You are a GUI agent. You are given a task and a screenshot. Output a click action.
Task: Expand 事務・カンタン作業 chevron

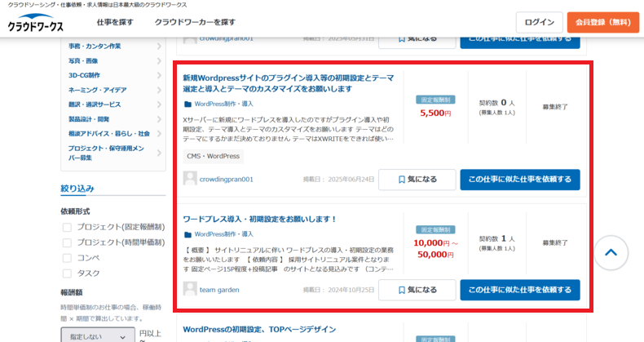pyautogui.click(x=159, y=46)
